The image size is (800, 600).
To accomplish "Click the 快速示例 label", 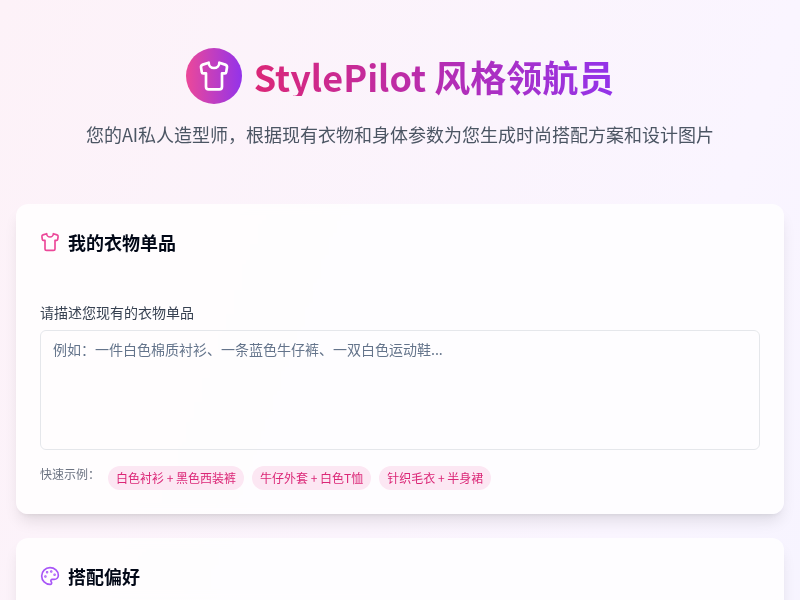I will pyautogui.click(x=67, y=474).
